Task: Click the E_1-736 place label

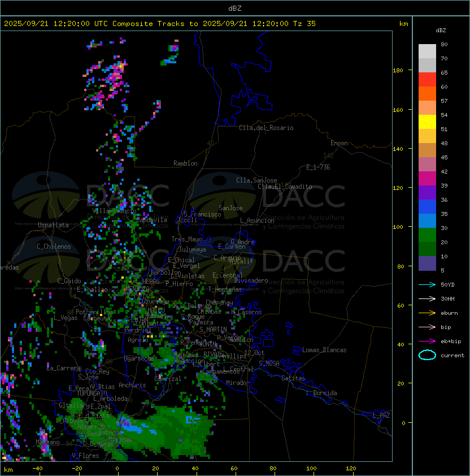Action: pos(318,167)
